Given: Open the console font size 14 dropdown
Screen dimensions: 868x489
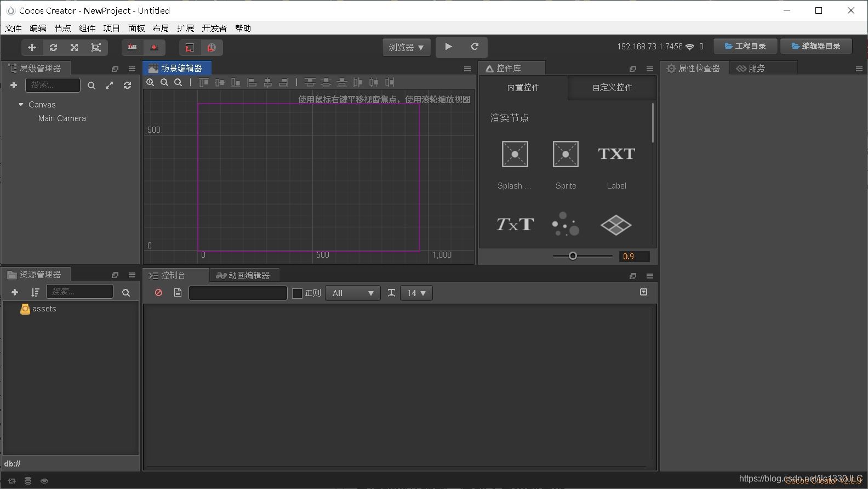Looking at the screenshot, I should point(416,293).
